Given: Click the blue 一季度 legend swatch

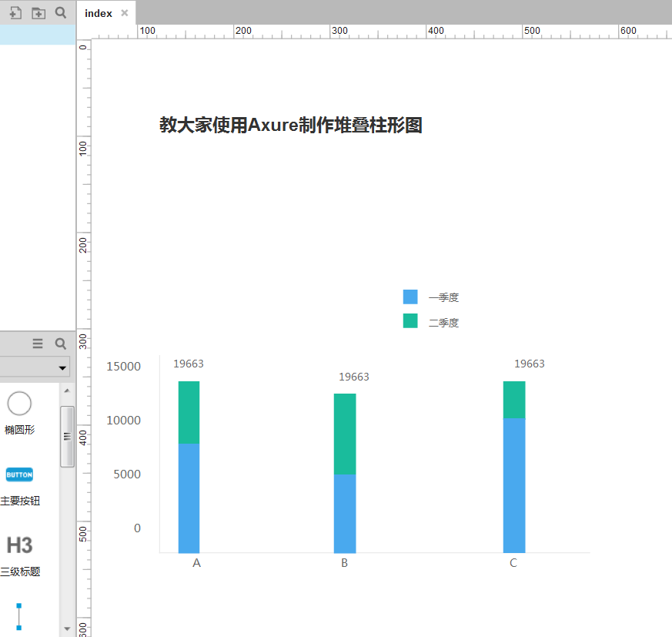Looking at the screenshot, I should point(410,297).
